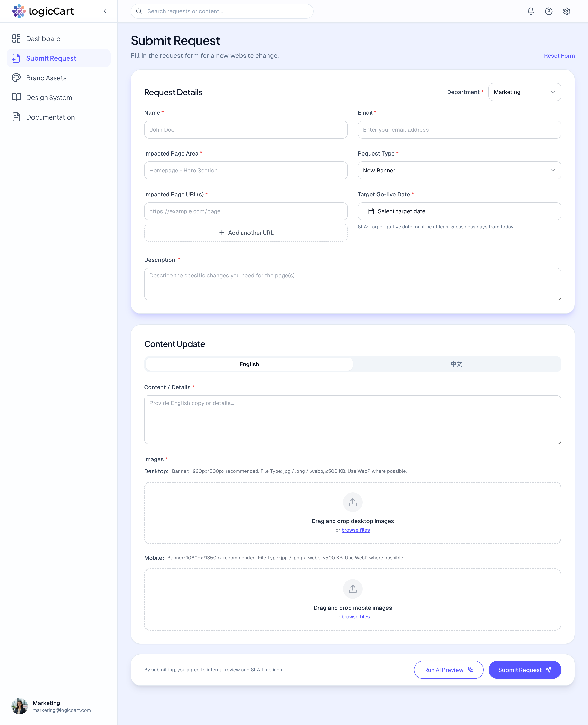The height and width of the screenshot is (725, 588).
Task: Click the logicCart logo
Action: click(43, 11)
